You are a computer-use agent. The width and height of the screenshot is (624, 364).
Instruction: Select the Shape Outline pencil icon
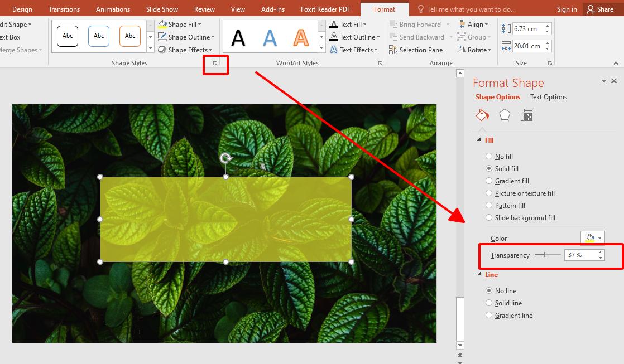(x=164, y=37)
